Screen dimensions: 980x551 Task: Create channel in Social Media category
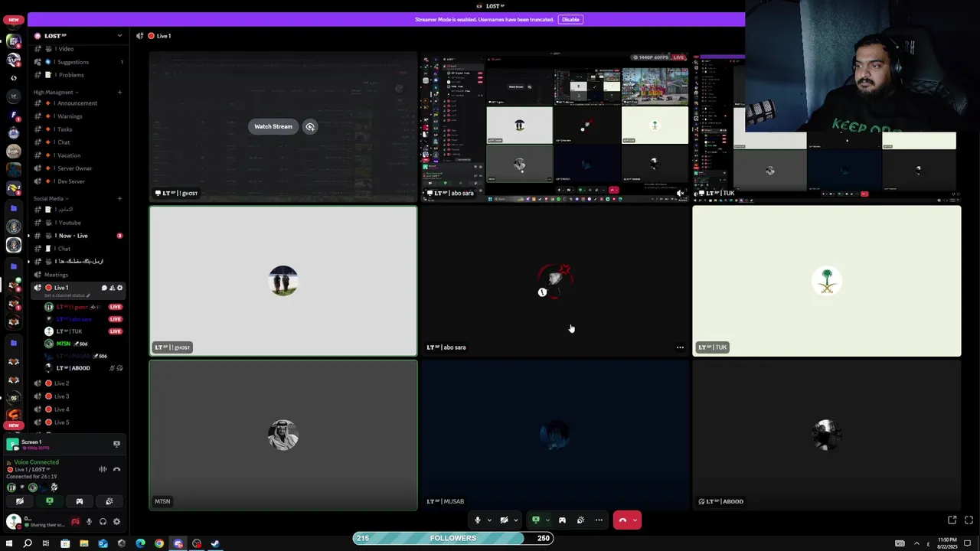click(119, 199)
